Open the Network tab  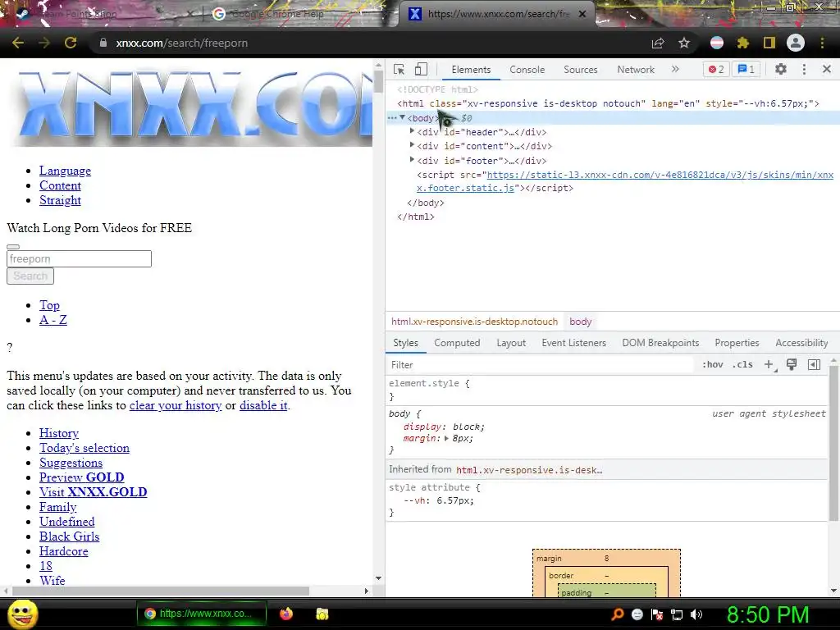tap(636, 70)
